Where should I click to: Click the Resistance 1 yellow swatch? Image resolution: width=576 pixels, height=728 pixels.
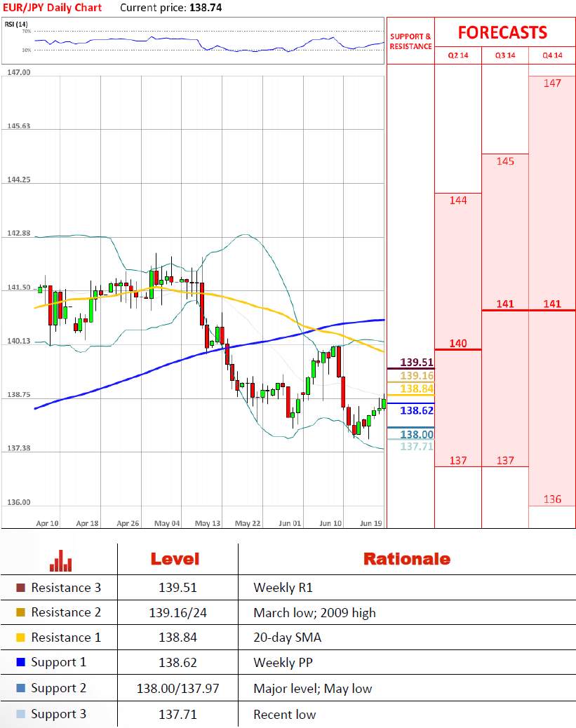tap(20, 638)
